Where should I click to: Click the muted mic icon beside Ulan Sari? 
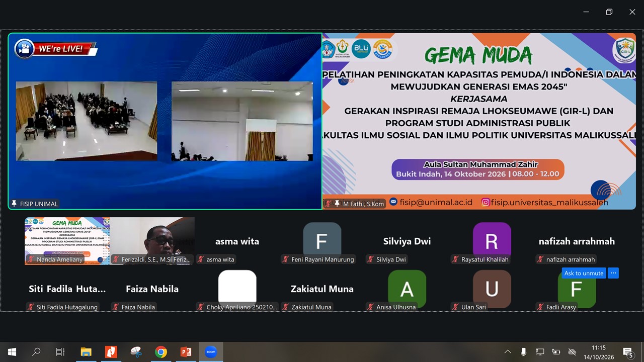point(456,307)
